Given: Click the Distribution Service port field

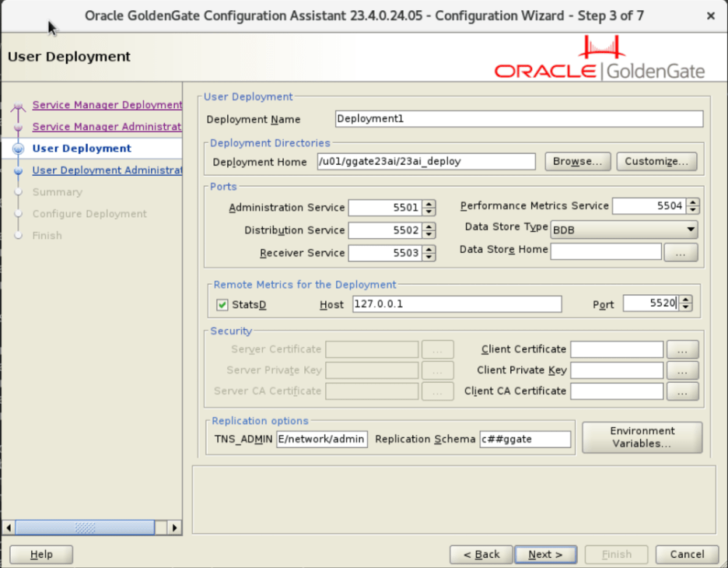Looking at the screenshot, I should 385,230.
